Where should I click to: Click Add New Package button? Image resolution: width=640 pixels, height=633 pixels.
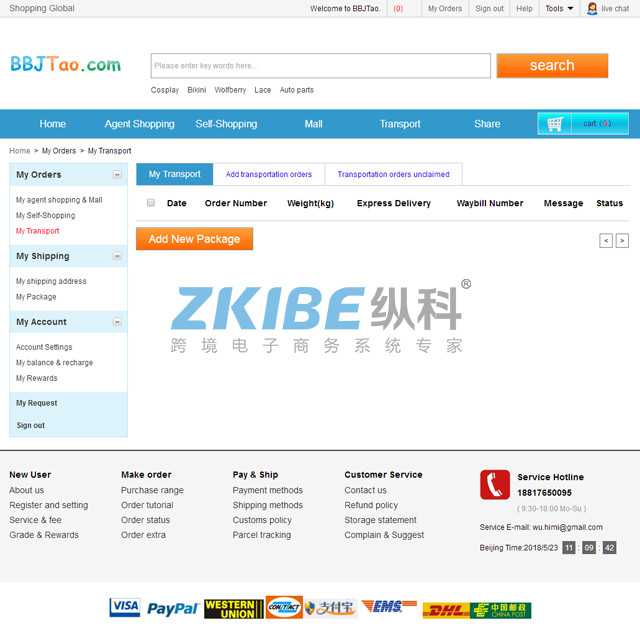[194, 239]
